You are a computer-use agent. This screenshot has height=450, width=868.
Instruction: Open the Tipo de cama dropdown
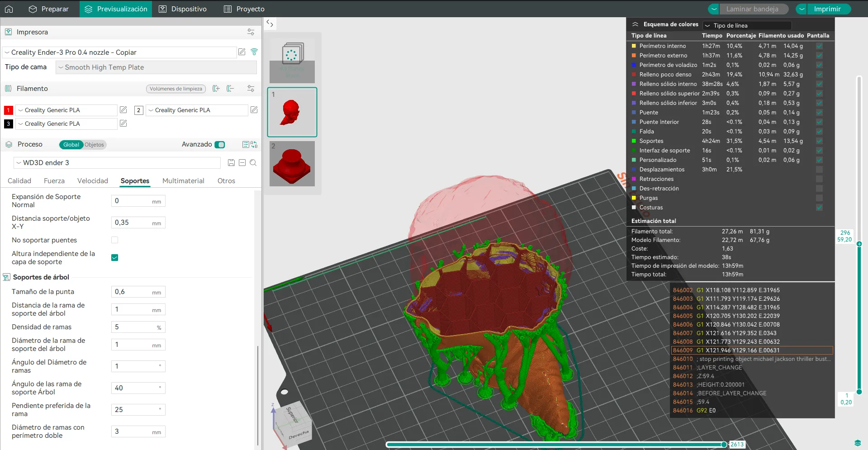[x=156, y=67]
